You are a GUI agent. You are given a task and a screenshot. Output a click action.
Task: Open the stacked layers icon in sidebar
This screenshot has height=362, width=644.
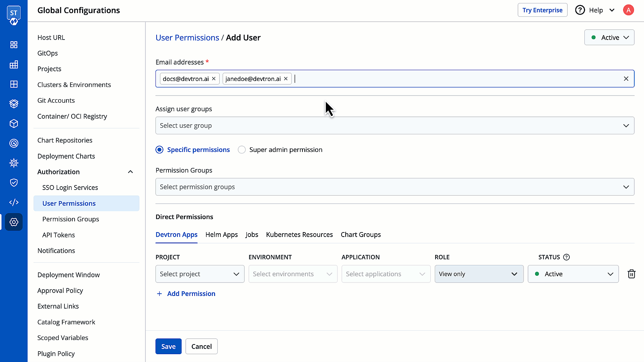(x=14, y=104)
